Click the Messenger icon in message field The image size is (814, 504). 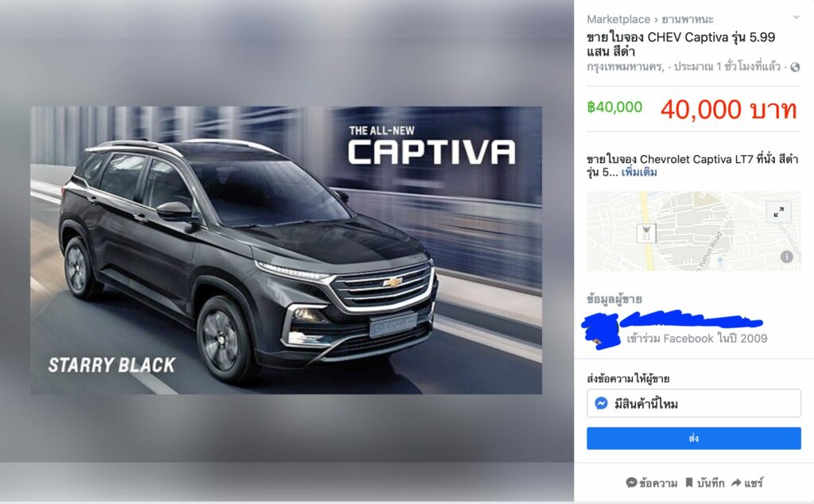[601, 403]
